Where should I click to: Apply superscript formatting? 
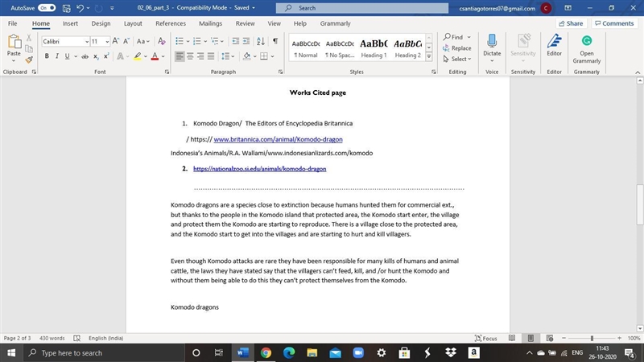[106, 56]
